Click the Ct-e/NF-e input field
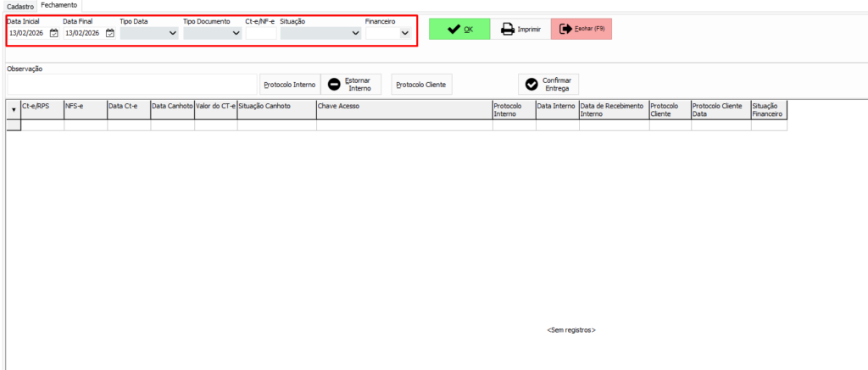Viewport: 868px width, 370px height. pyautogui.click(x=260, y=33)
